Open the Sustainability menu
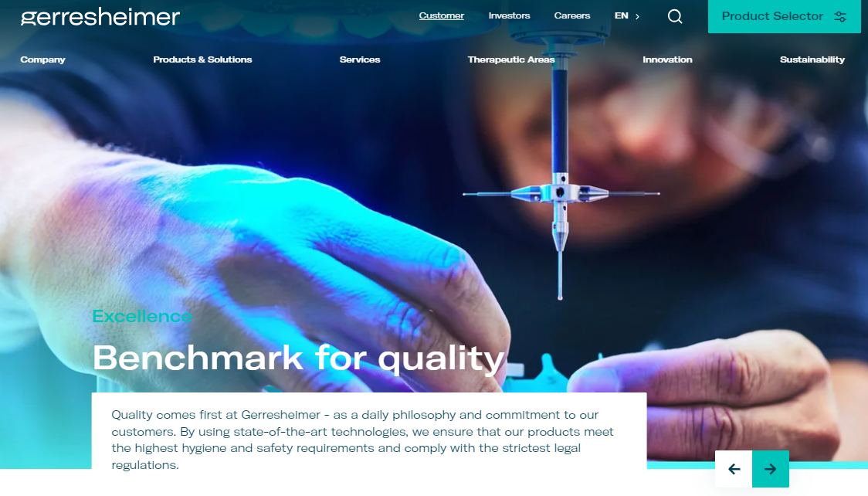This screenshot has height=496, width=868. pyautogui.click(x=812, y=59)
